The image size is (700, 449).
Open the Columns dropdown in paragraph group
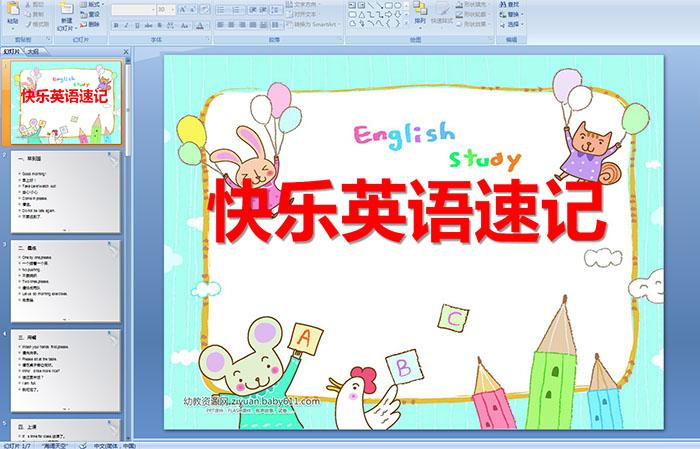[x=277, y=25]
